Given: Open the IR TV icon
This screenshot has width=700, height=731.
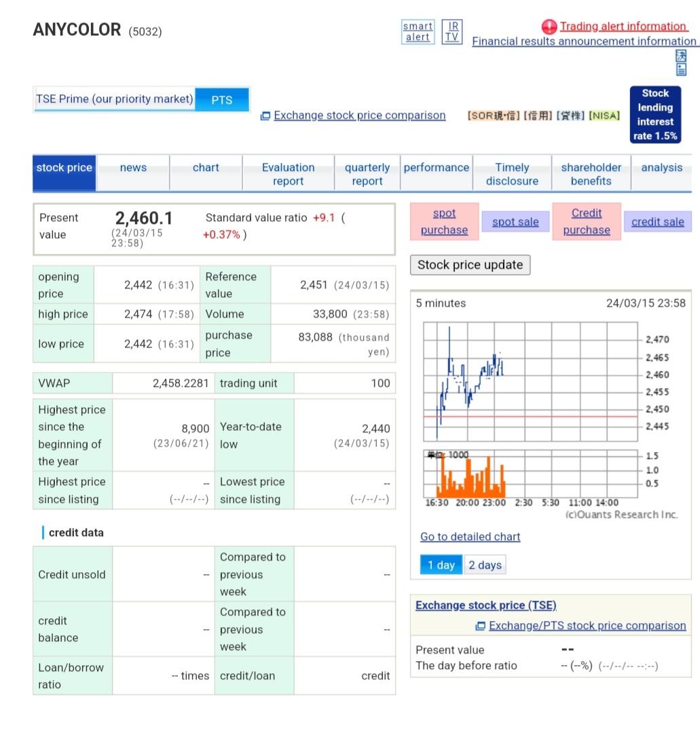Looking at the screenshot, I should (x=452, y=32).
